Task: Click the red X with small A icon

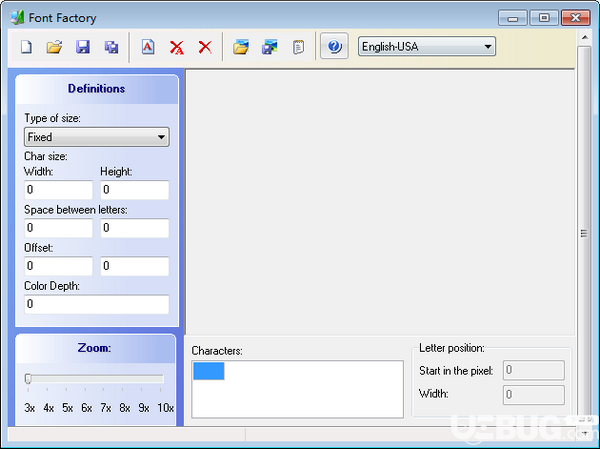Action: (x=176, y=47)
